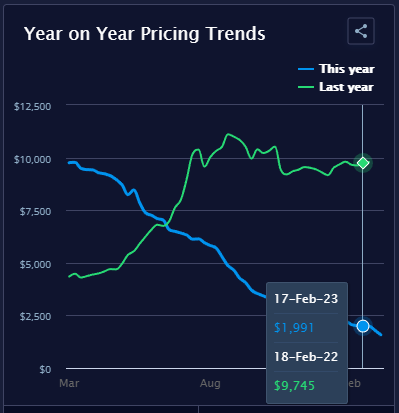Click the $5,000 y-axis label

[35, 265]
